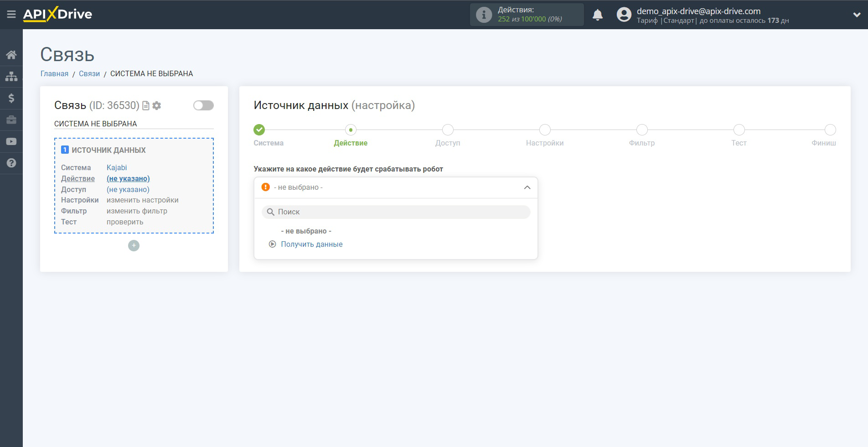Open the briefcase sidebar icon
The height and width of the screenshot is (447, 868).
[11, 120]
